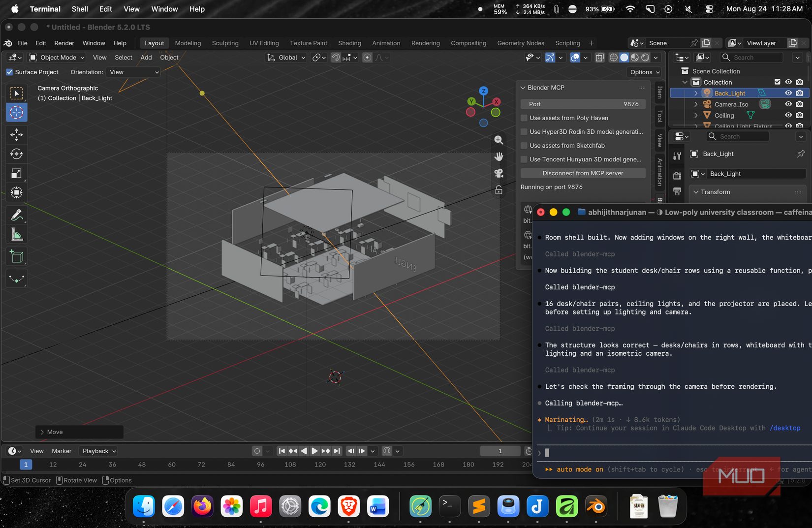This screenshot has width=812, height=528.
Task: Open Finder from the Dock
Action: tap(144, 506)
